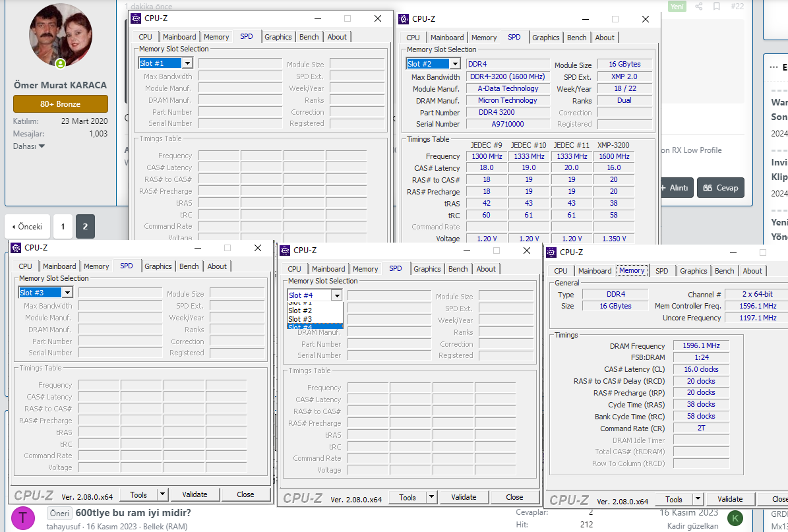Click Validate in the Slot #4 window
Viewport: 788px width, 532px height.
(x=464, y=497)
